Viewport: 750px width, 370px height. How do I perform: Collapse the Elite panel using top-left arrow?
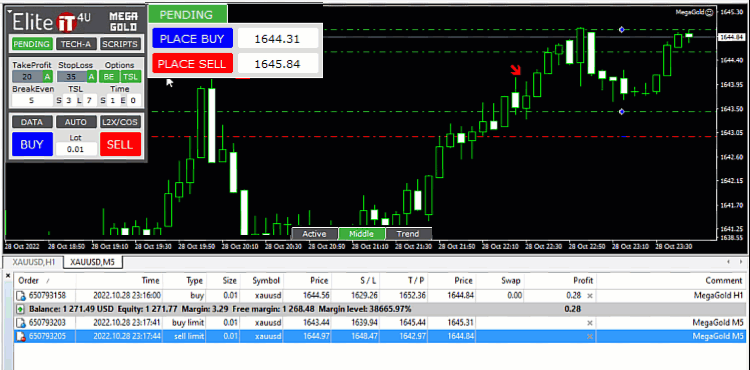[10, 11]
